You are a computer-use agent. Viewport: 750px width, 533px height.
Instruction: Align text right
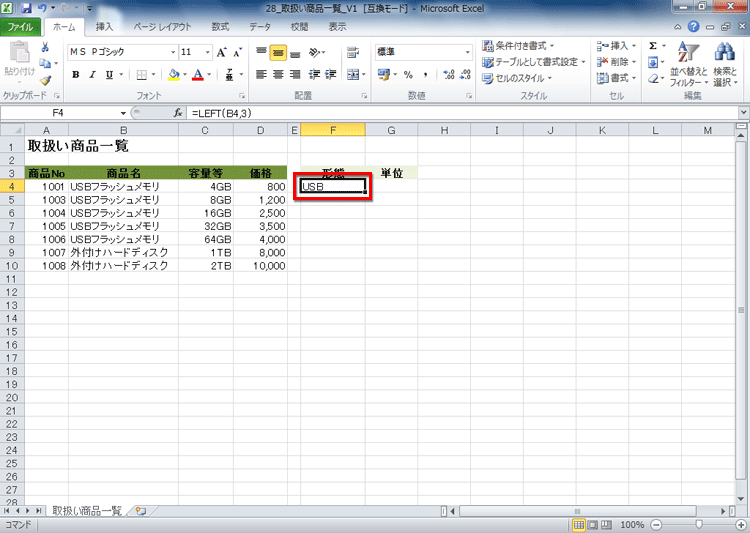296,75
